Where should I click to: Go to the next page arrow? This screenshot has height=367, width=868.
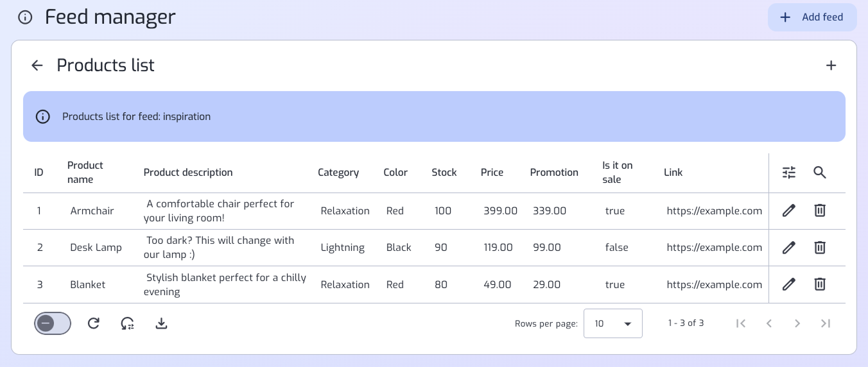797,323
